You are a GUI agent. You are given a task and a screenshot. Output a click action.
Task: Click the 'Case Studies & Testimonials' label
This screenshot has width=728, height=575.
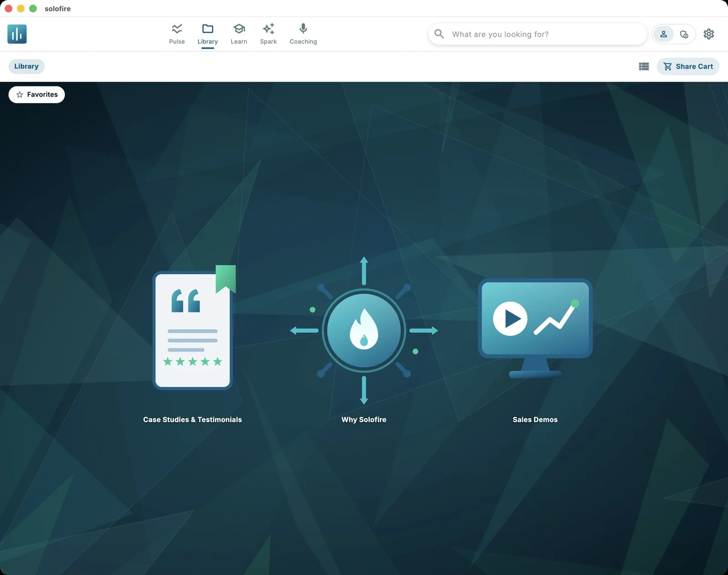click(x=192, y=419)
